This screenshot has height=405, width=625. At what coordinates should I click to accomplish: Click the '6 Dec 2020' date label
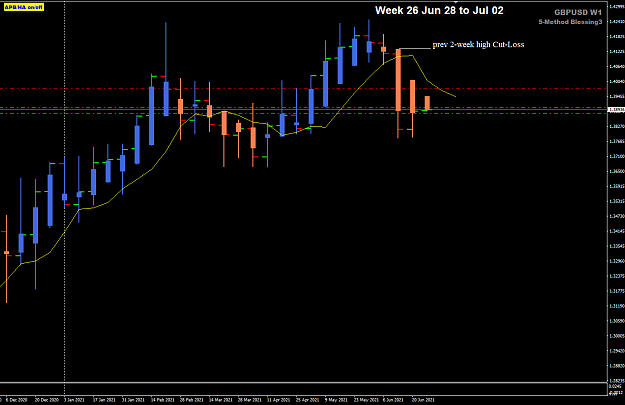click(x=16, y=399)
